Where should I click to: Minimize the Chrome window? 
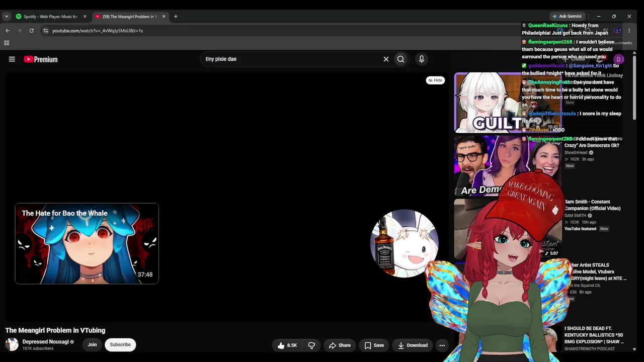[x=599, y=17]
